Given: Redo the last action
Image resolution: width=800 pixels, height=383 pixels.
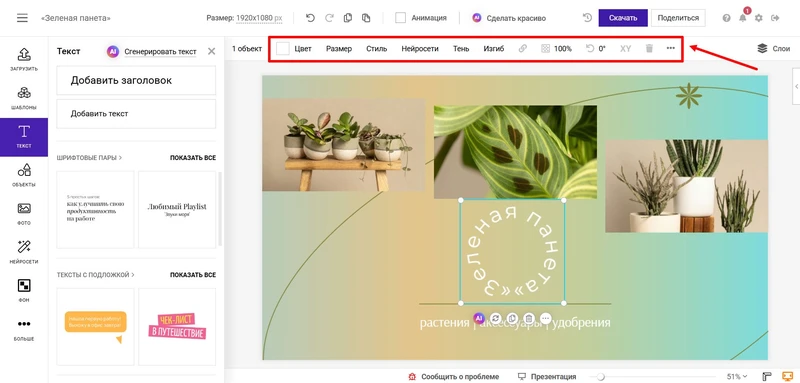Looking at the screenshot, I should pyautogui.click(x=329, y=18).
